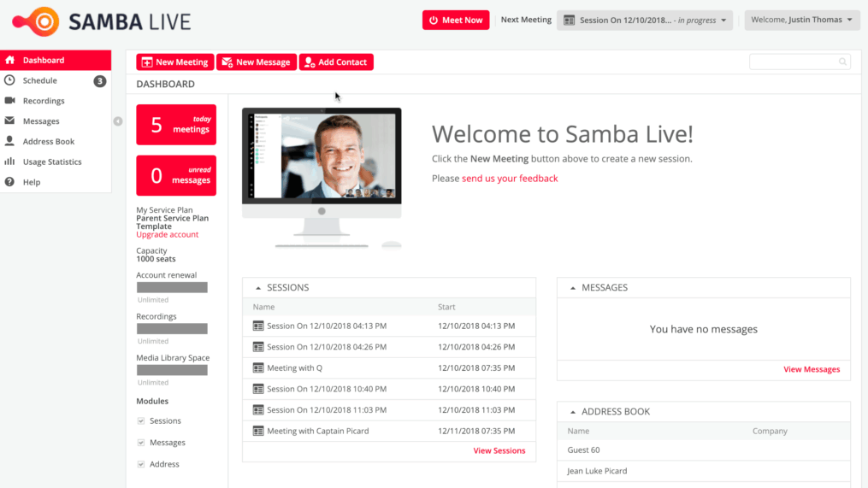The height and width of the screenshot is (488, 868).
Task: Click the icon beside Session On 12/10/2018 11:03 PM
Action: coord(258,410)
